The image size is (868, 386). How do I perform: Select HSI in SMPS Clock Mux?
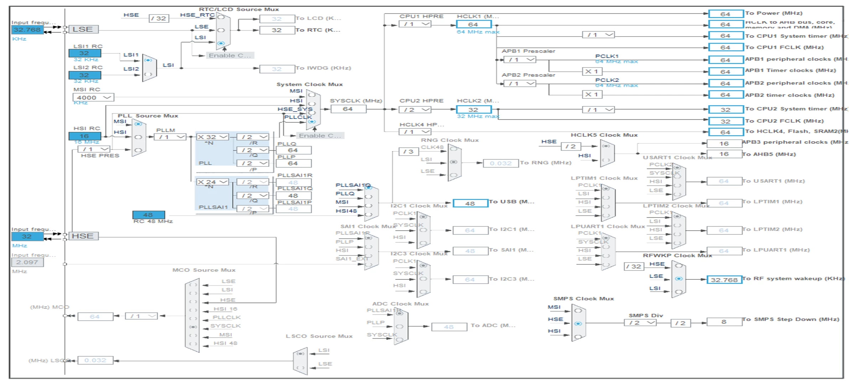pyautogui.click(x=578, y=337)
